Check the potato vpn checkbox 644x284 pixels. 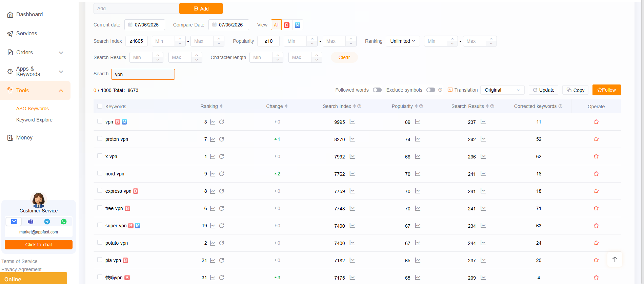tap(100, 242)
